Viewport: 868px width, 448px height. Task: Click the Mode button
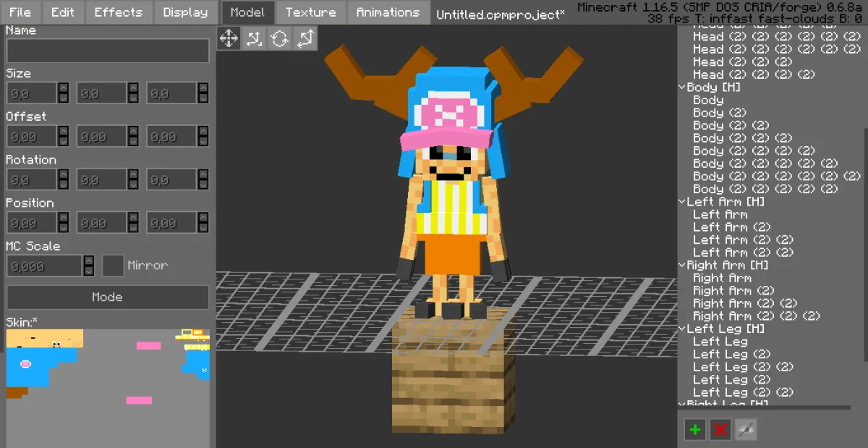point(108,297)
